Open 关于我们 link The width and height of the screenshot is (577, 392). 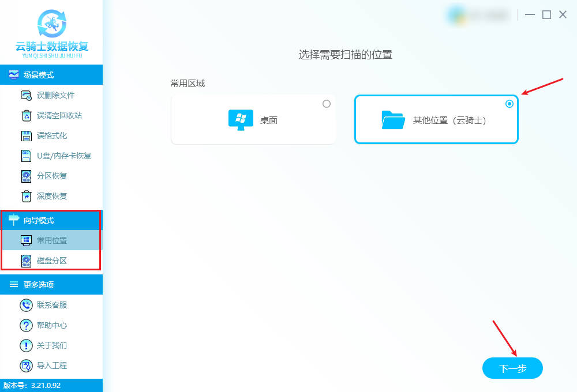pyautogui.click(x=51, y=345)
